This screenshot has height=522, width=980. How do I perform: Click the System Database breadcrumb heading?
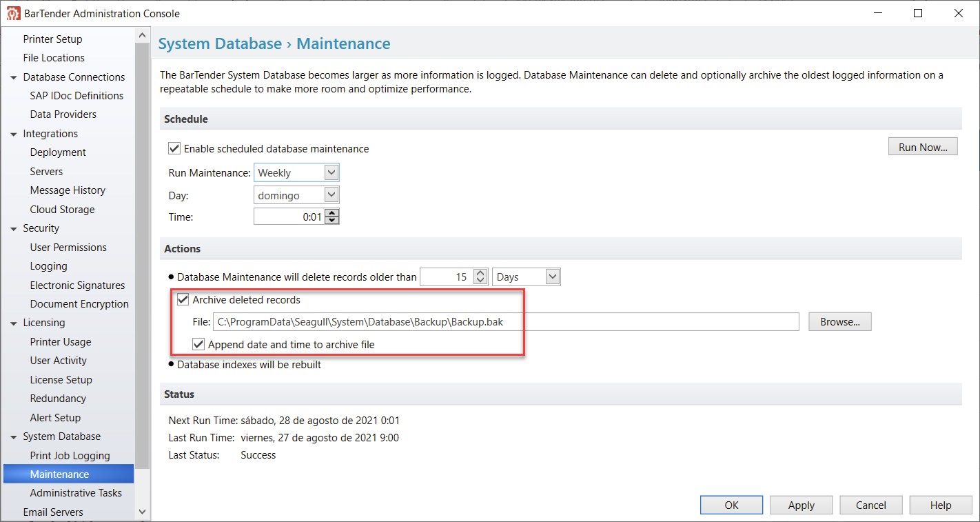coord(220,44)
